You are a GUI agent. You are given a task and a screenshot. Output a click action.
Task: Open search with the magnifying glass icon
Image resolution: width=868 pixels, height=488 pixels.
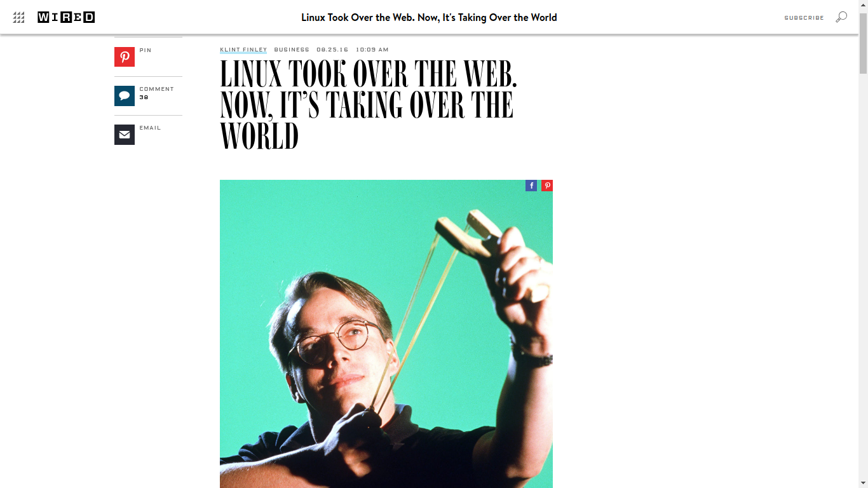tap(841, 17)
